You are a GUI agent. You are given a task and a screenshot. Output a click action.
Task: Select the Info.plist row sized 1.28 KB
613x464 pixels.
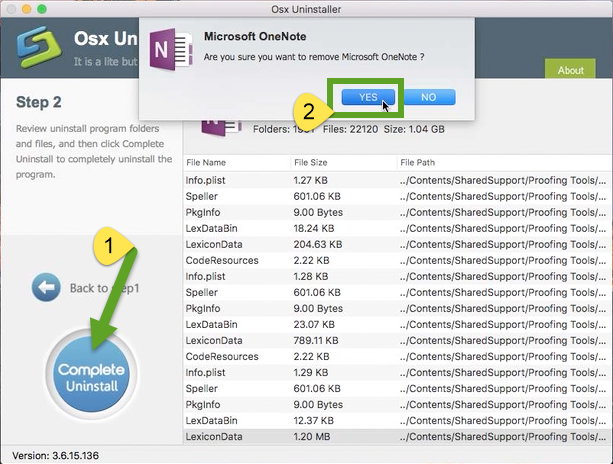point(397,276)
